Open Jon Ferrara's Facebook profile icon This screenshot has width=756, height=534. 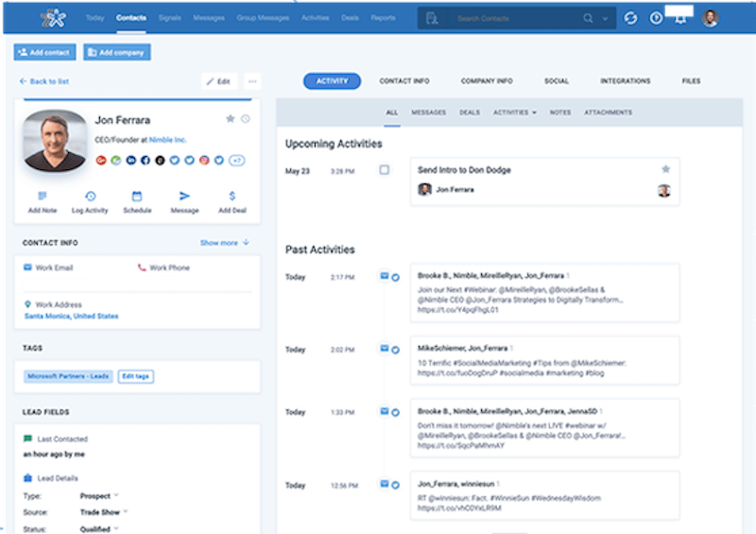tap(146, 160)
